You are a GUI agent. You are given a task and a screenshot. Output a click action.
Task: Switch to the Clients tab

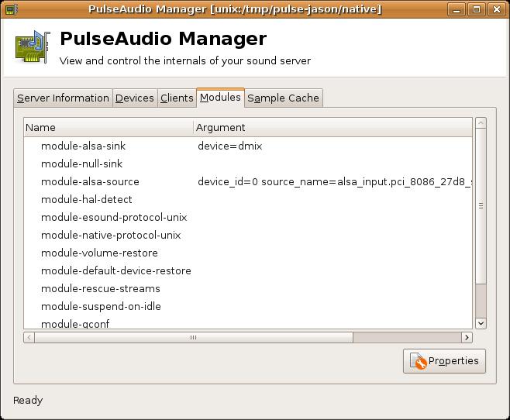click(177, 98)
